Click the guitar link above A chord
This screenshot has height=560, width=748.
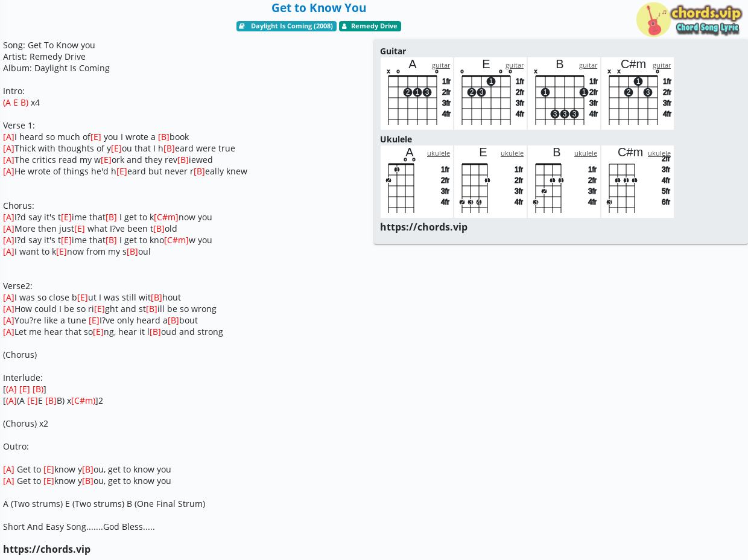tap(441, 65)
